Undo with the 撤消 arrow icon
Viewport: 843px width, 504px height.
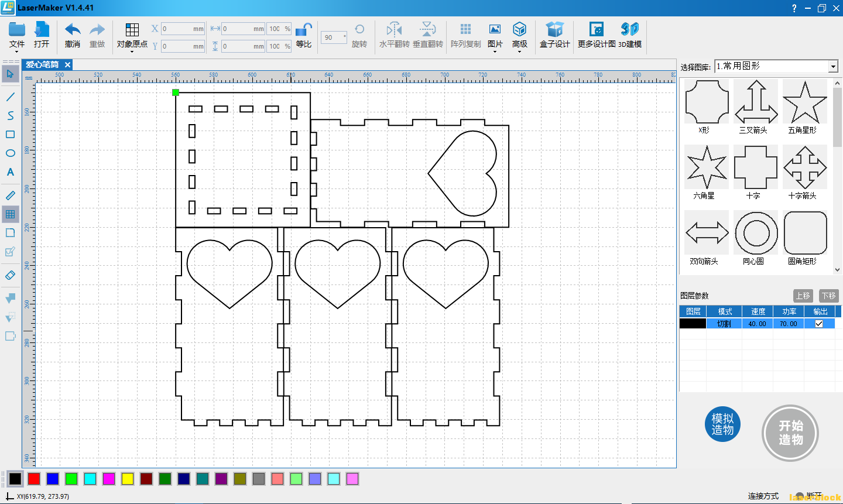[73, 29]
